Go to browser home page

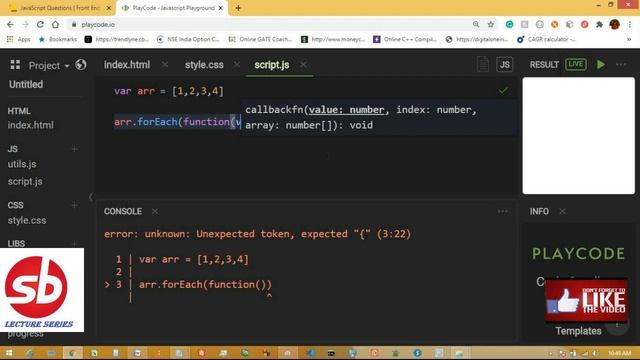pos(56,24)
